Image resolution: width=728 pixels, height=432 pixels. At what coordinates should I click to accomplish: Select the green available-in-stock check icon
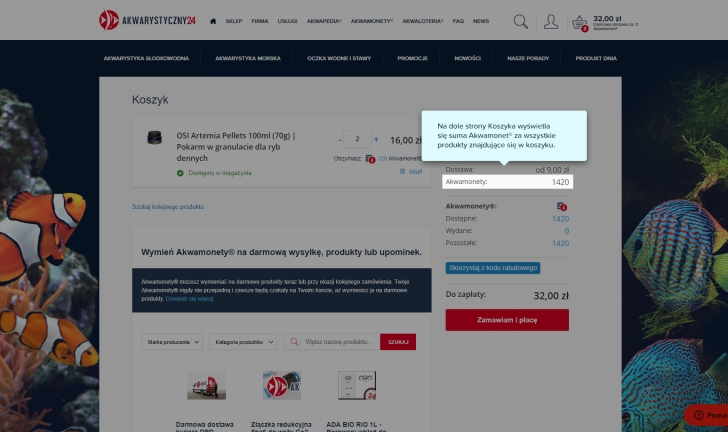tap(180, 173)
